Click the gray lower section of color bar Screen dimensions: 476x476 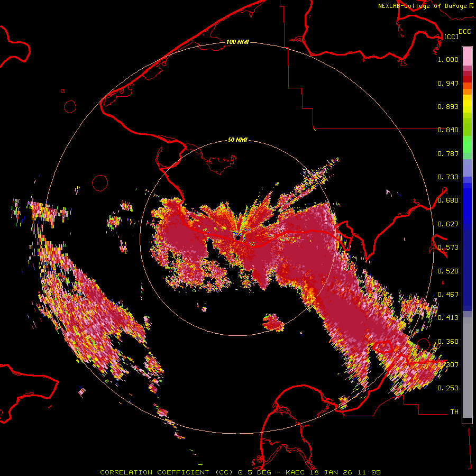click(467, 368)
